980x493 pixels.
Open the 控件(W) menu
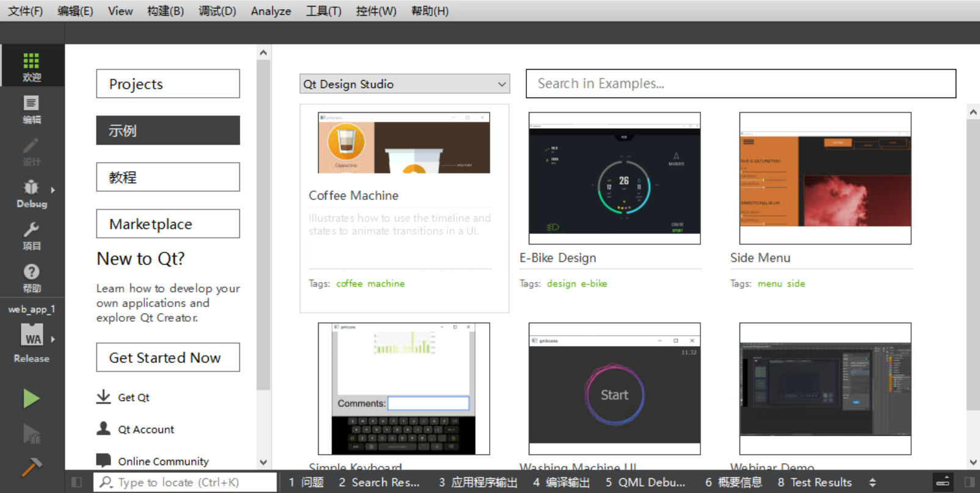click(x=376, y=11)
